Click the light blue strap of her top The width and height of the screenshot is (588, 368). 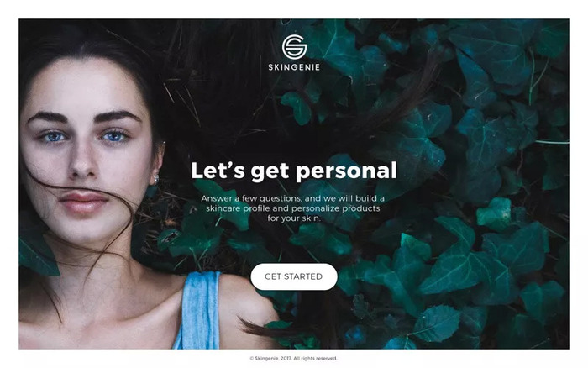[x=199, y=310]
